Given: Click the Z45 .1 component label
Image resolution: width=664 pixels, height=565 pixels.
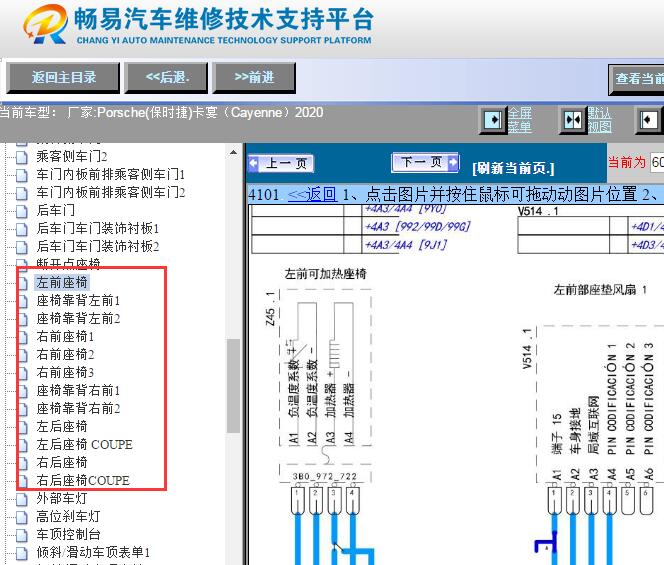Looking at the screenshot, I should tap(270, 308).
